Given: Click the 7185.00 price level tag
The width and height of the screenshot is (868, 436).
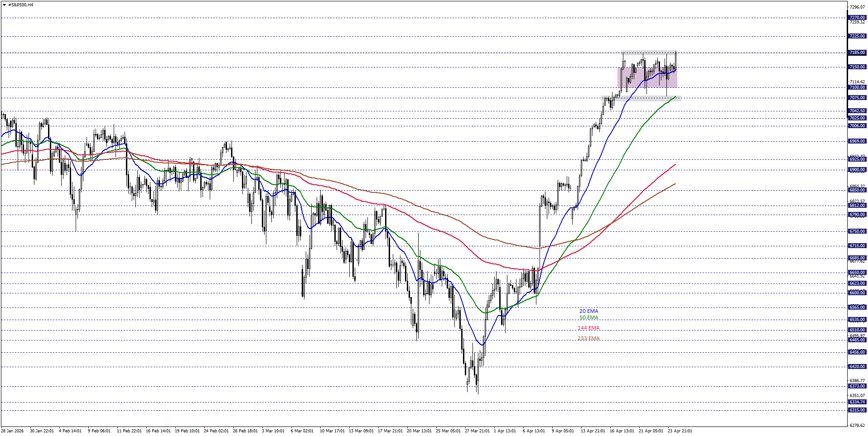Looking at the screenshot, I should pos(858,53).
